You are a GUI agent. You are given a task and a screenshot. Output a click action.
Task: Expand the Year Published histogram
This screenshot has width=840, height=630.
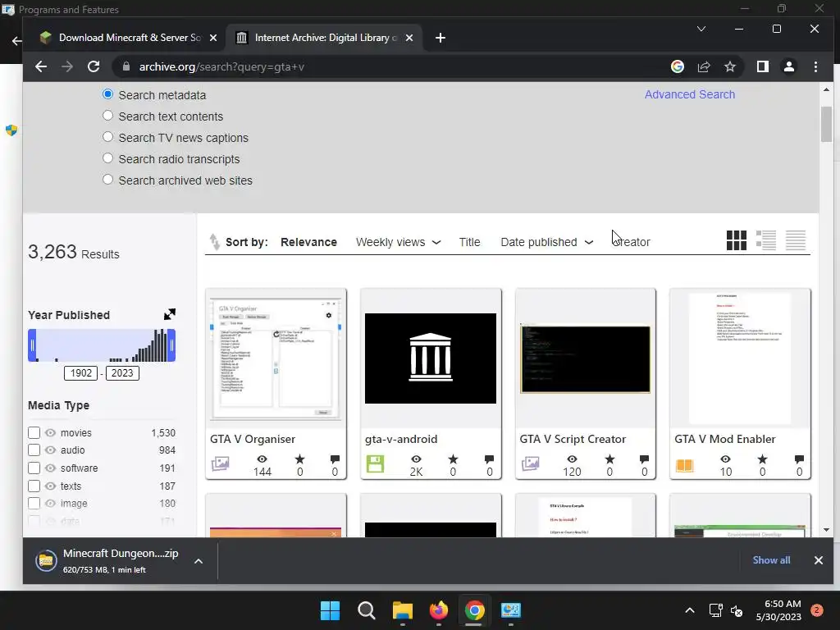pyautogui.click(x=169, y=314)
